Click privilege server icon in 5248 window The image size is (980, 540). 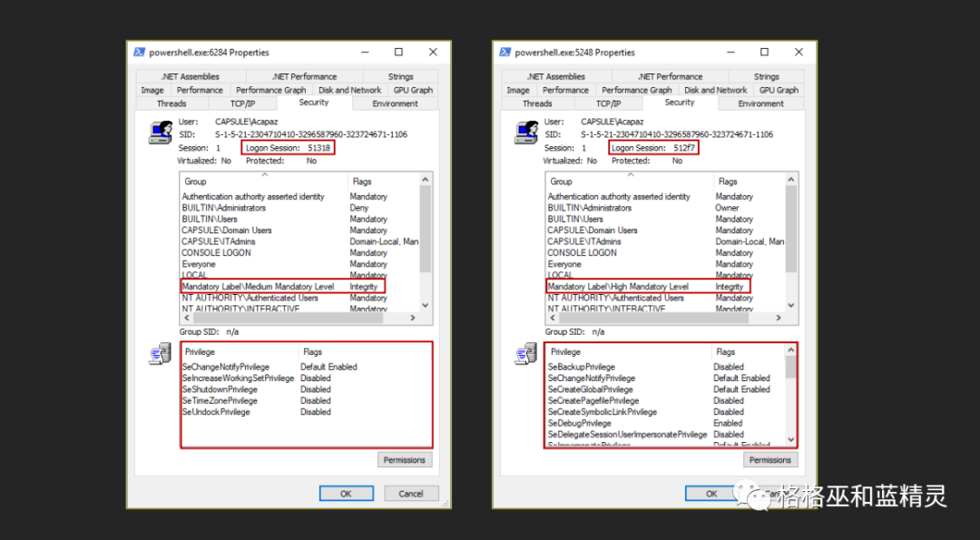pos(525,354)
